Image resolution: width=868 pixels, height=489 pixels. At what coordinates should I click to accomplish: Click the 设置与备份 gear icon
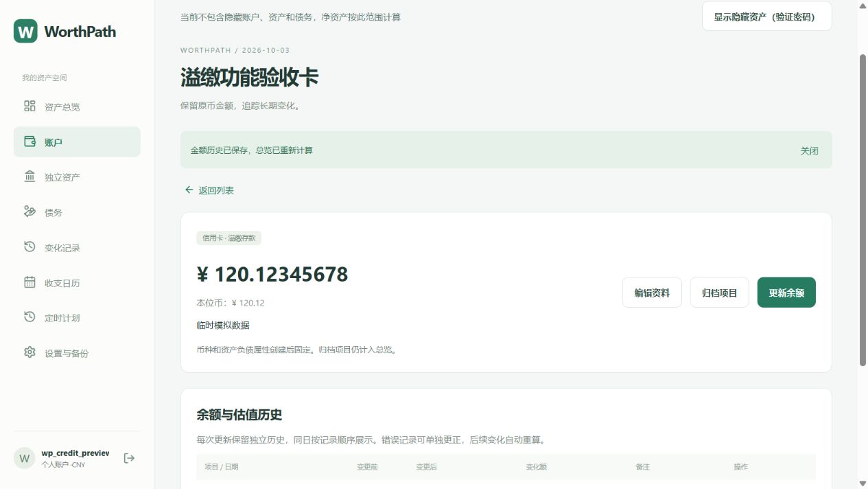point(30,352)
